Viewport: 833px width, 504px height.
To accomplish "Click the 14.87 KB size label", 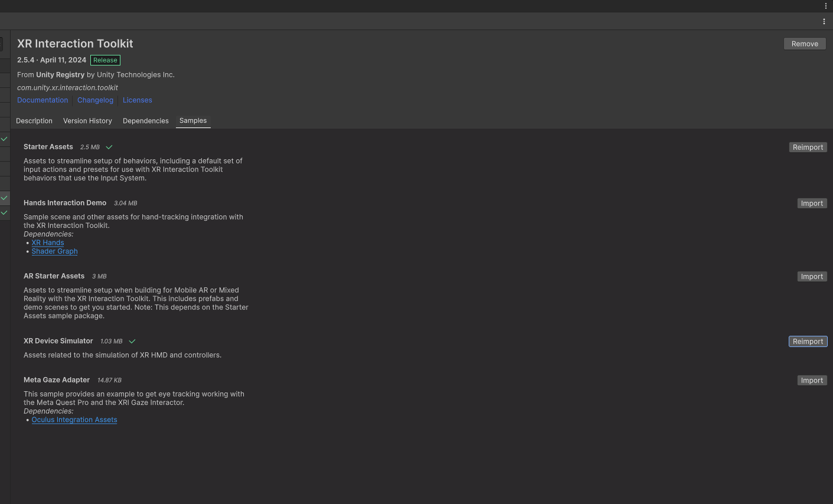I will 109,380.
